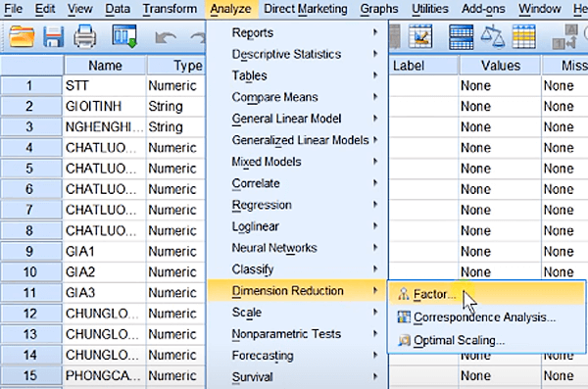Click the Recall recent dialogs icon
Screen dimensions: 588x389
tap(124, 36)
